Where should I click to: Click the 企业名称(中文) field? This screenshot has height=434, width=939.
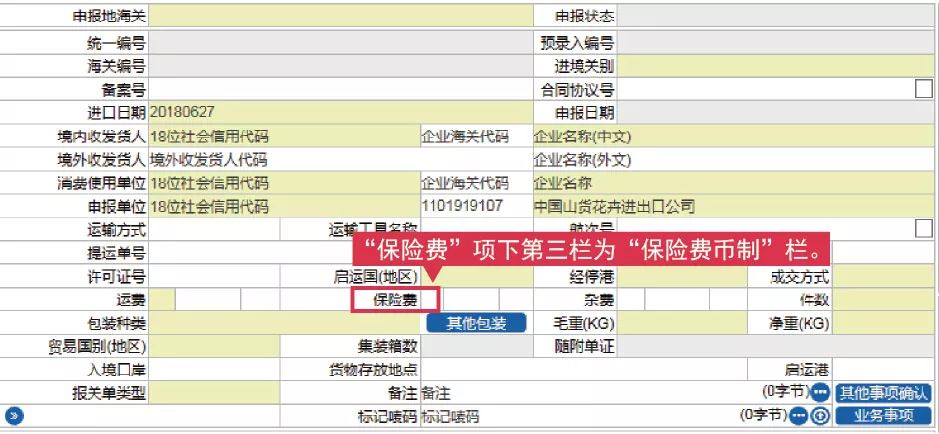pyautogui.click(x=734, y=136)
